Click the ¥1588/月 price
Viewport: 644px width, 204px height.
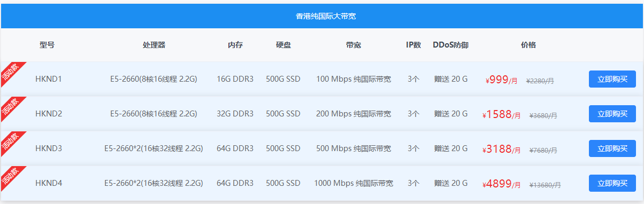(x=501, y=115)
